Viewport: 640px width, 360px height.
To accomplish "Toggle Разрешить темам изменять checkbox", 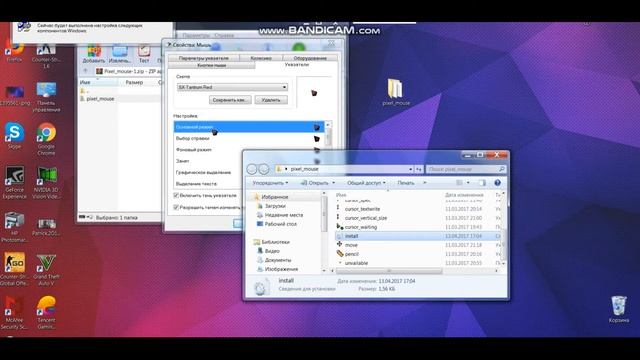I will (x=176, y=207).
